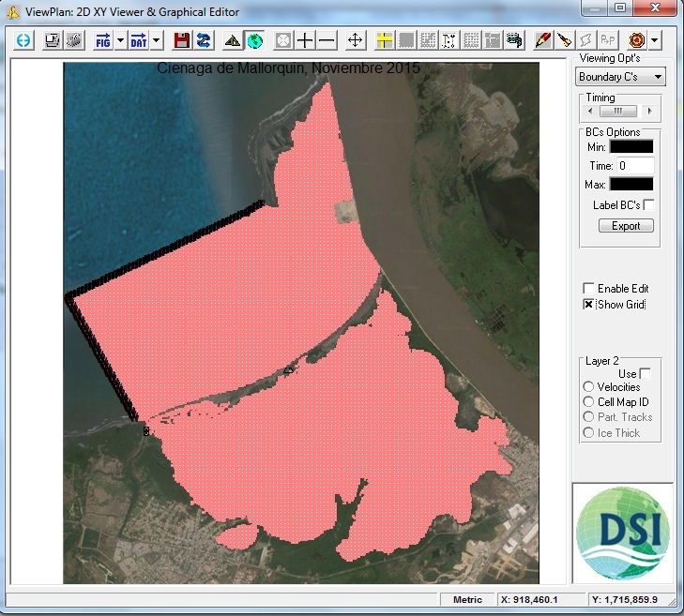Minimize the ViewPlan window
Screen dimensions: 684x616
[x=595, y=8]
